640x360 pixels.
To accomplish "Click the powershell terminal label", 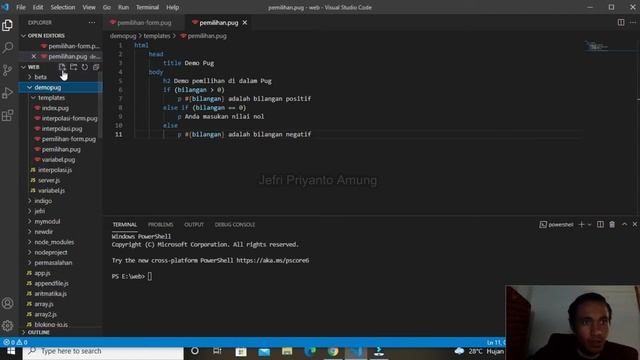I will (x=556, y=224).
